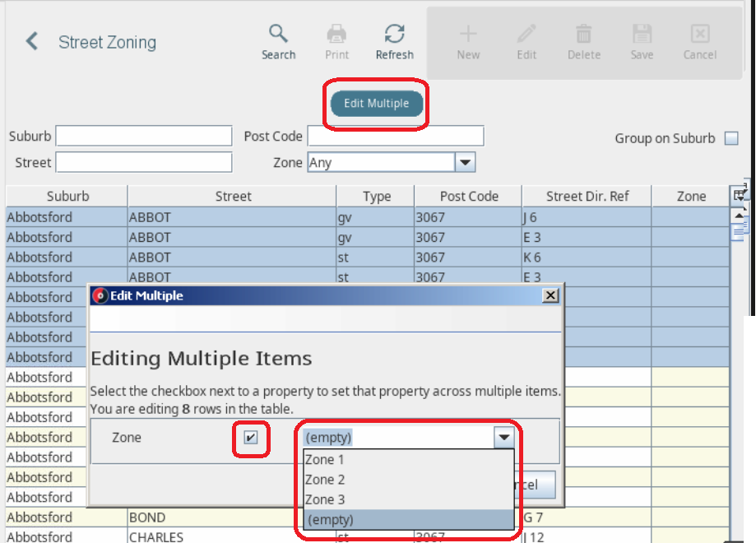The height and width of the screenshot is (543, 756).
Task: Choose Zone 2 from the list
Action: pos(408,480)
